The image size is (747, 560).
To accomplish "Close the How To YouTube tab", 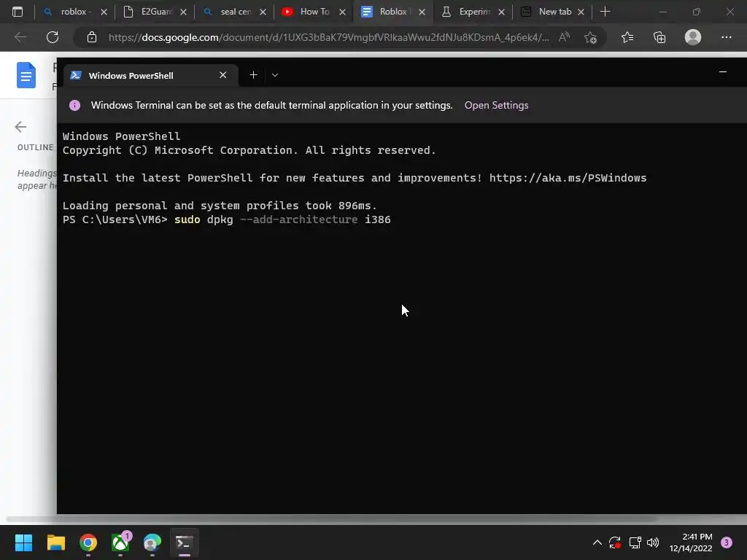I will click(x=343, y=12).
